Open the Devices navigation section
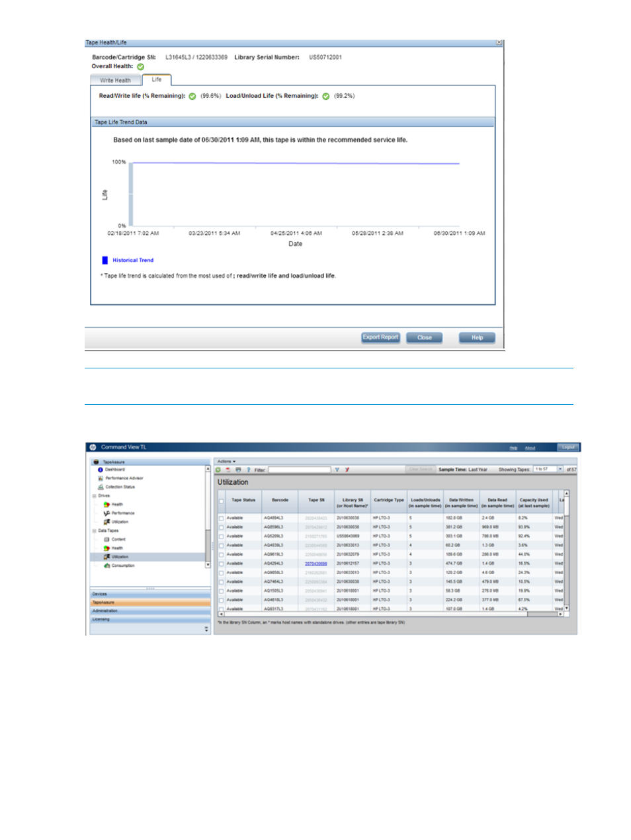 pos(150,594)
